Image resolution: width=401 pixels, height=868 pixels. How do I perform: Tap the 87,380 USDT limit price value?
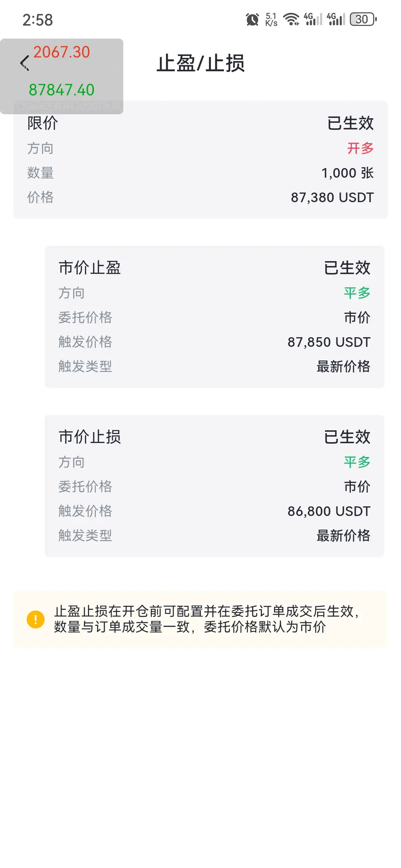click(x=332, y=197)
